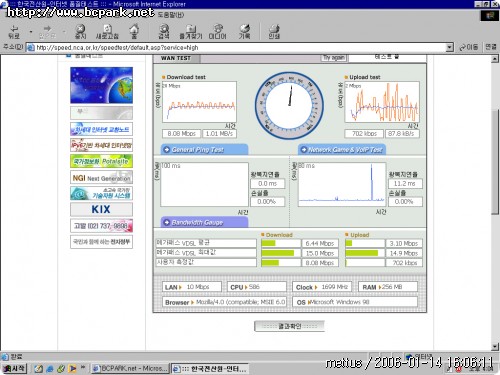Click the Go button next to address bar

click(469, 47)
